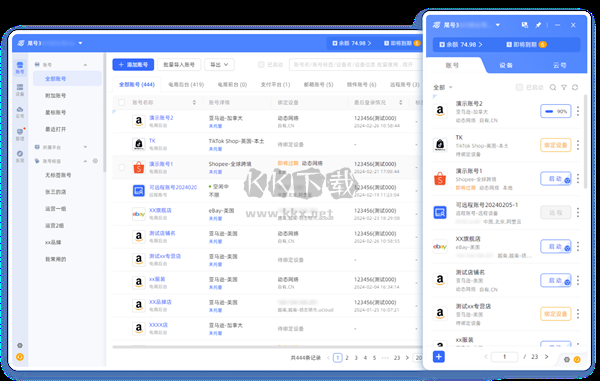Image resolution: width=600 pixels, height=381 pixels.
Task: Open the 设备 section in the far-left icon sidebar
Action: (20, 90)
